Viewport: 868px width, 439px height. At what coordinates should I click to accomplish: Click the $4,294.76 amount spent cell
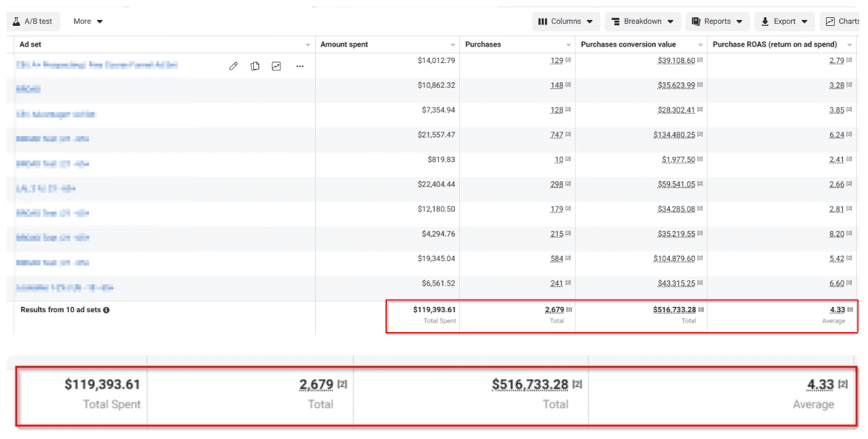pos(439,234)
